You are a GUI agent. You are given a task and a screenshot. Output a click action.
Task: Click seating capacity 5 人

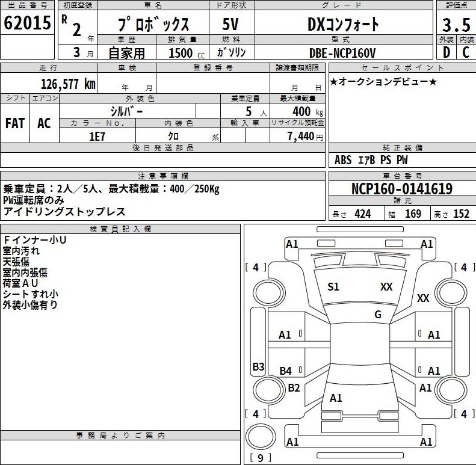coord(256,112)
